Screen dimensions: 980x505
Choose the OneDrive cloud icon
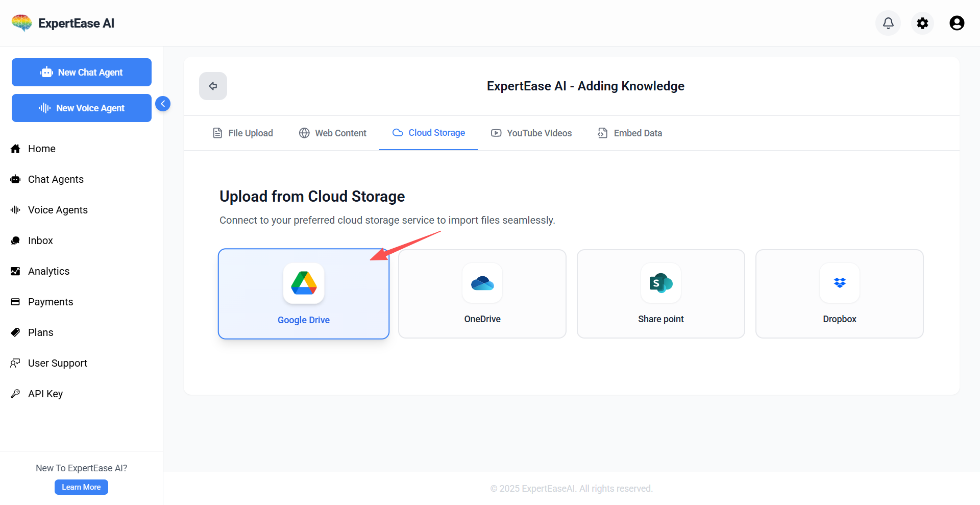(x=482, y=283)
